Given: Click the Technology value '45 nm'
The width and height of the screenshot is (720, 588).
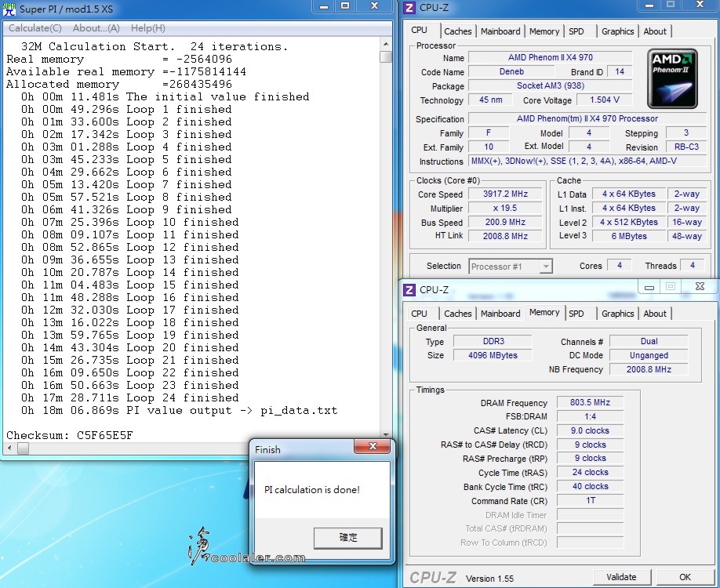Looking at the screenshot, I should pos(490,100).
